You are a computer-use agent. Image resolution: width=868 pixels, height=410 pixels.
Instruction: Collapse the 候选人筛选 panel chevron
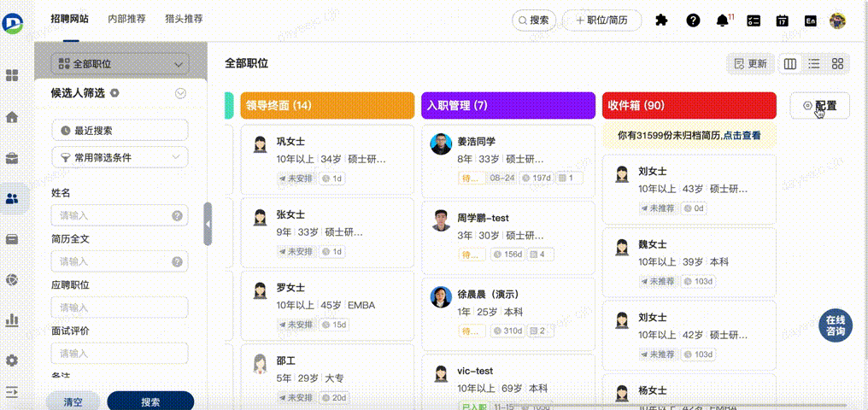(180, 93)
